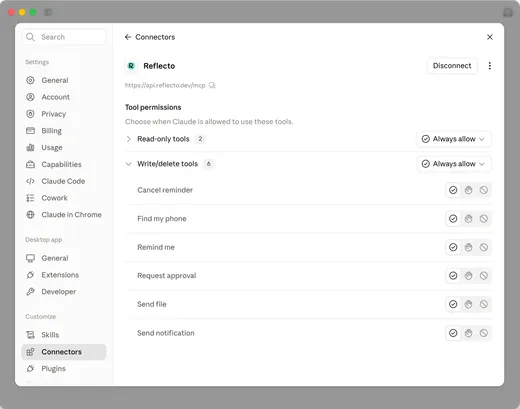Click the gear icon beside General settings
The width and height of the screenshot is (520, 409).
30,80
